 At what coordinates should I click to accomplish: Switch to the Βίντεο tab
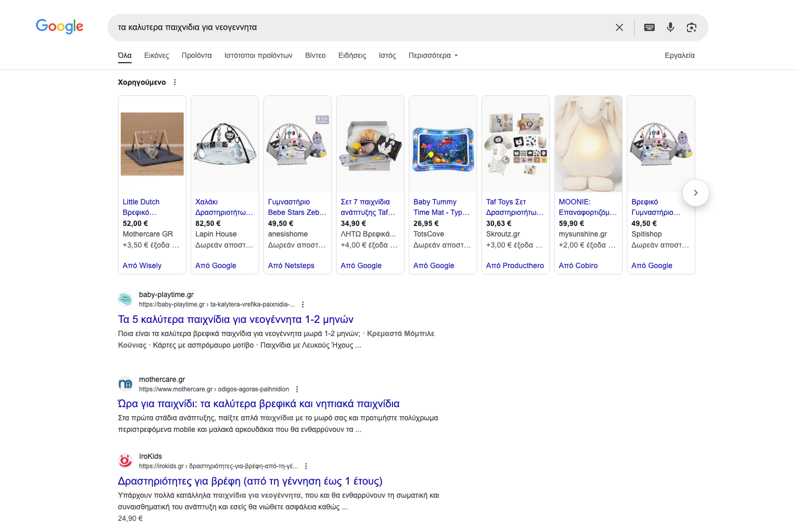(316, 55)
